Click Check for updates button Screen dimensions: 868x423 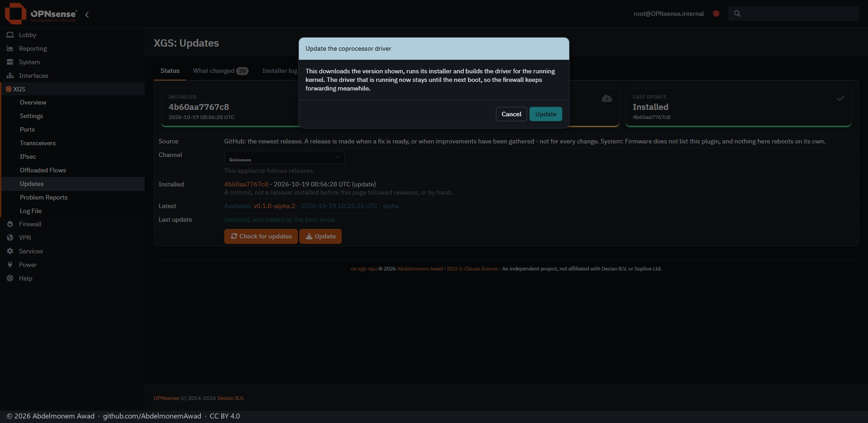tap(261, 236)
